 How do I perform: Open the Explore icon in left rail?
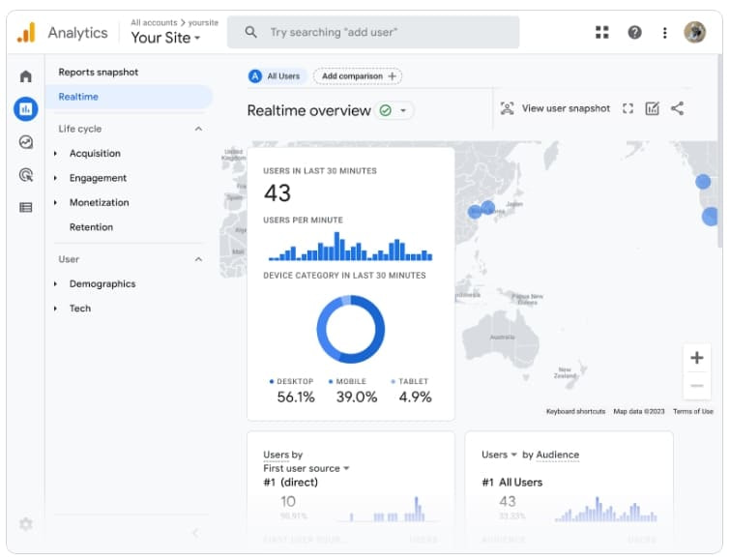(x=25, y=141)
